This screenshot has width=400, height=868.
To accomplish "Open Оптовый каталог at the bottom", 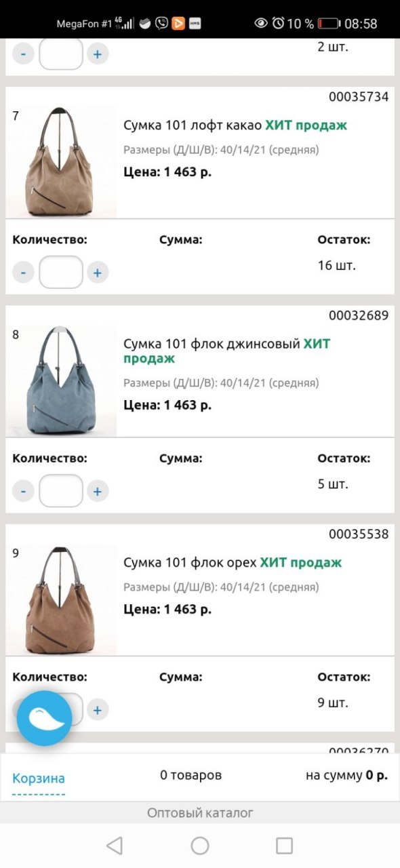I will click(x=200, y=812).
